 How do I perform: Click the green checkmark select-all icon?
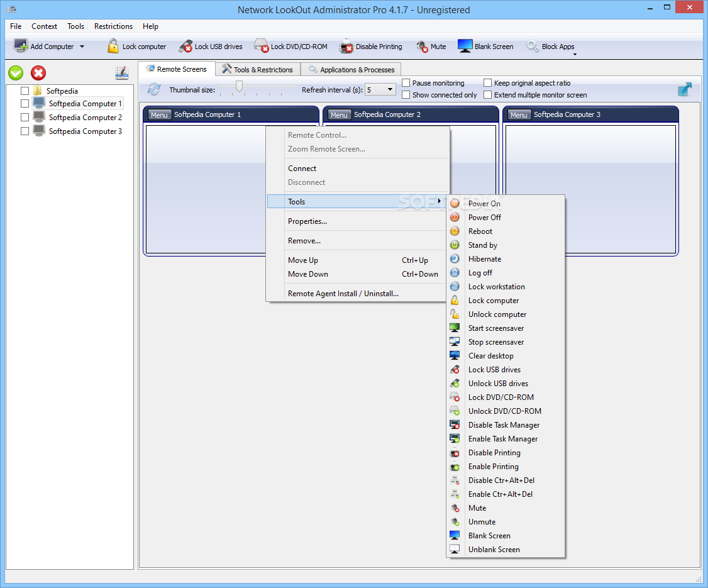(16, 73)
